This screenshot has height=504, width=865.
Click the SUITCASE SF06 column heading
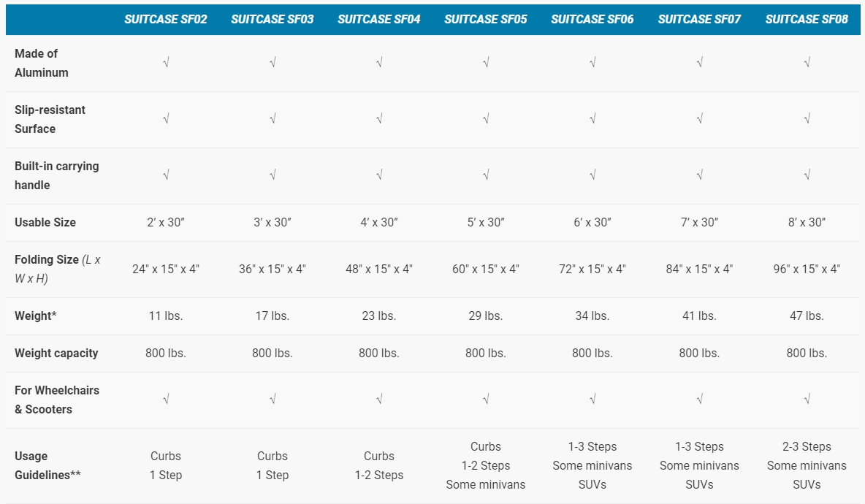[x=592, y=19]
